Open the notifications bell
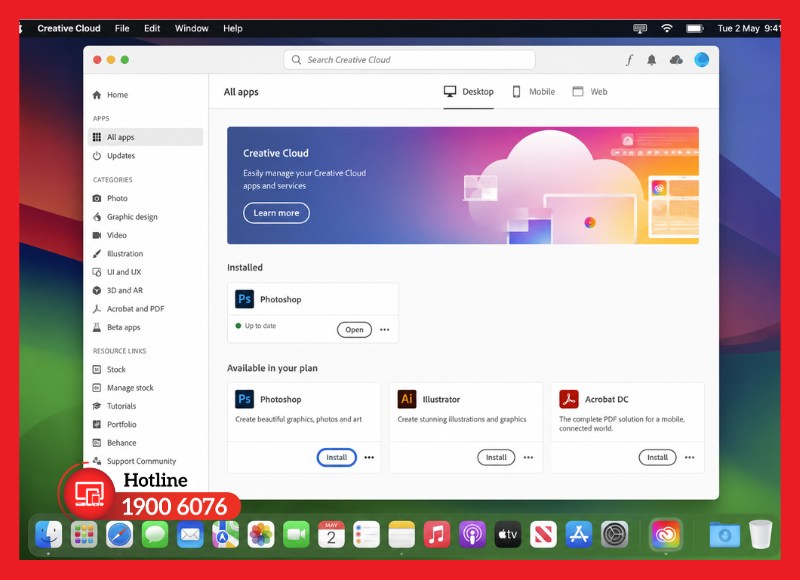This screenshot has height=580, width=800. 652,60
